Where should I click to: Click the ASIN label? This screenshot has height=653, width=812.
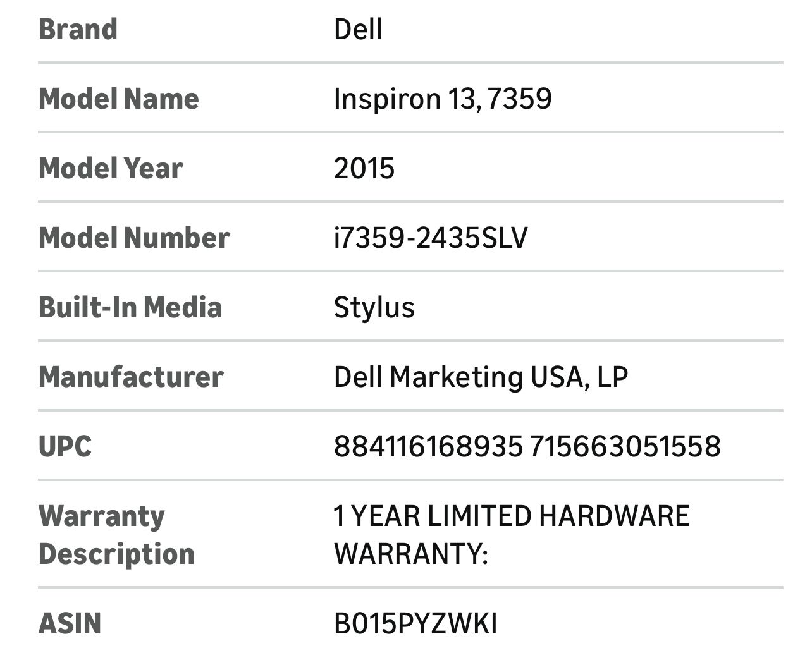(70, 623)
